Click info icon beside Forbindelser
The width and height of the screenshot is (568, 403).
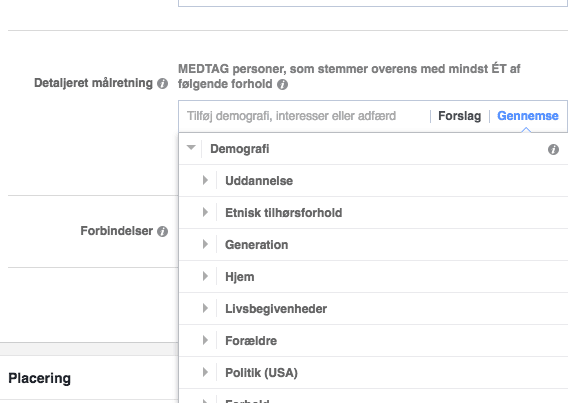point(162,231)
